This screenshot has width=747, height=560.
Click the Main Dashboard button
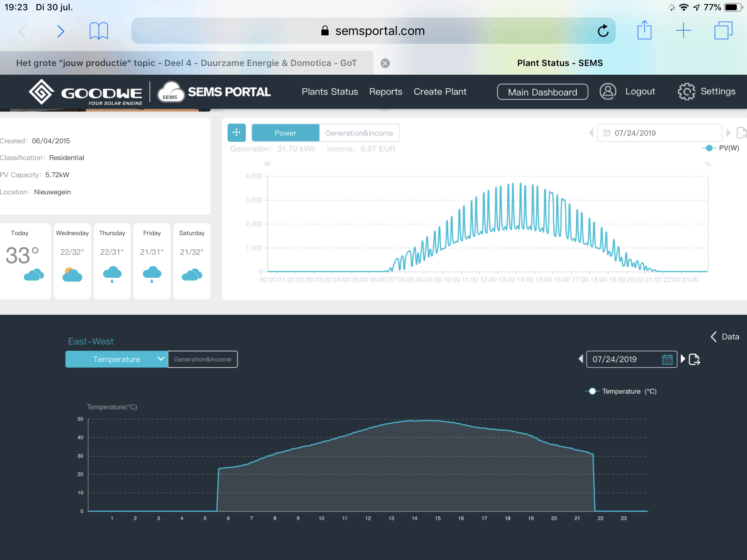542,92
